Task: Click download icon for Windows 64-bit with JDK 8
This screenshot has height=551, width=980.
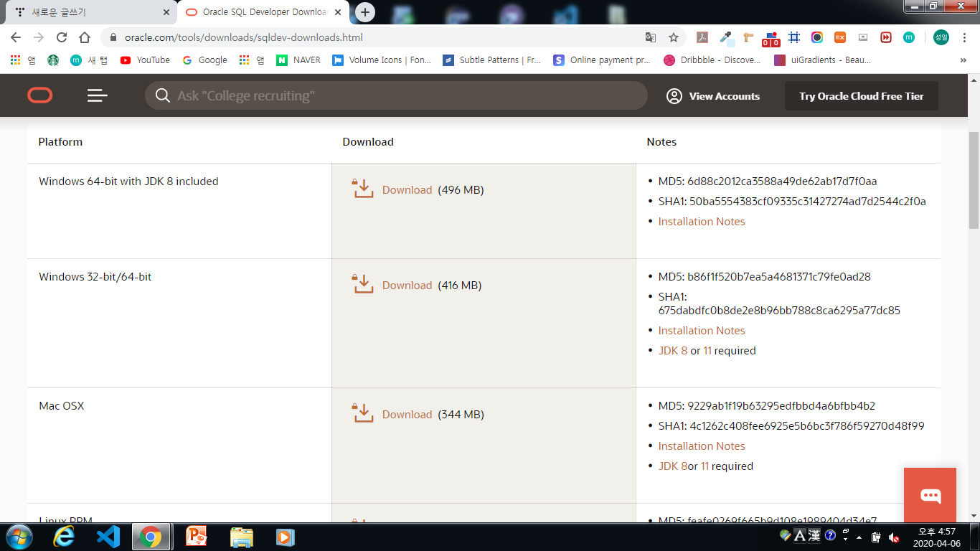Action: tap(363, 189)
